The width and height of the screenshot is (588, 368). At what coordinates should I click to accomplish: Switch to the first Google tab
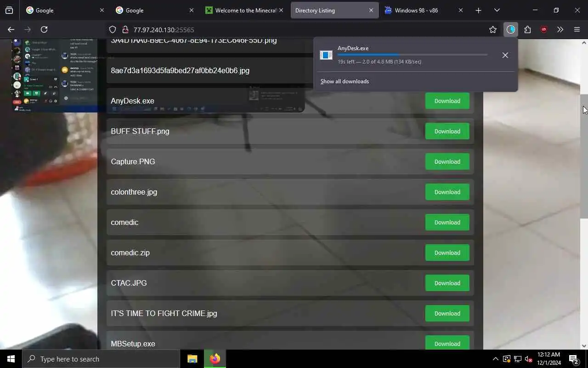(x=65, y=10)
